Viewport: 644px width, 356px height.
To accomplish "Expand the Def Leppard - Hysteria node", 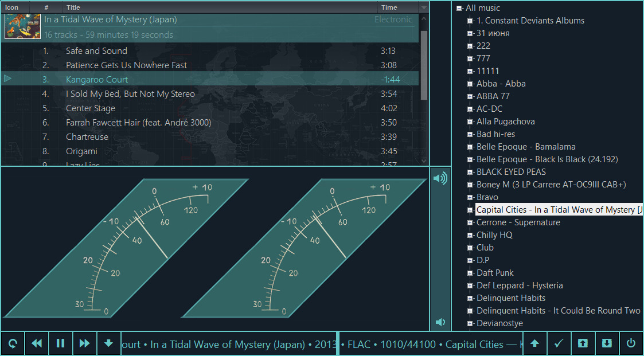I will [x=470, y=286].
